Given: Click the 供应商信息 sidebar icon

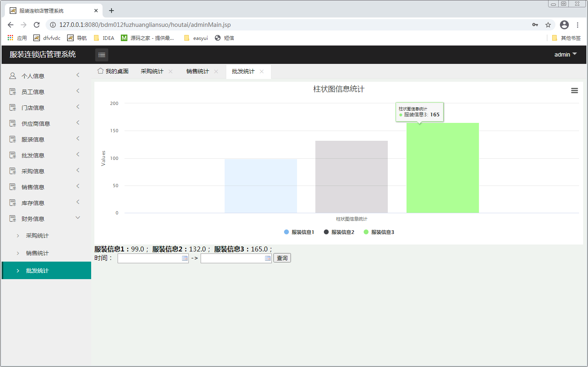Looking at the screenshot, I should [13, 123].
